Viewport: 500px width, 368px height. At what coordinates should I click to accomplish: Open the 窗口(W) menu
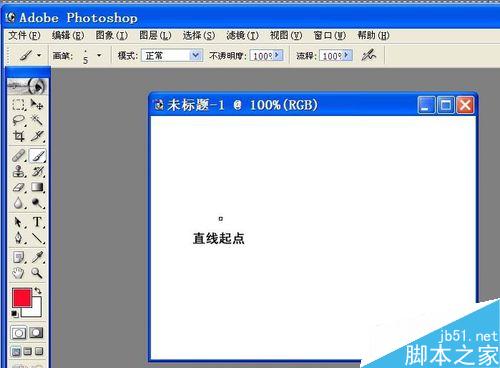point(330,35)
